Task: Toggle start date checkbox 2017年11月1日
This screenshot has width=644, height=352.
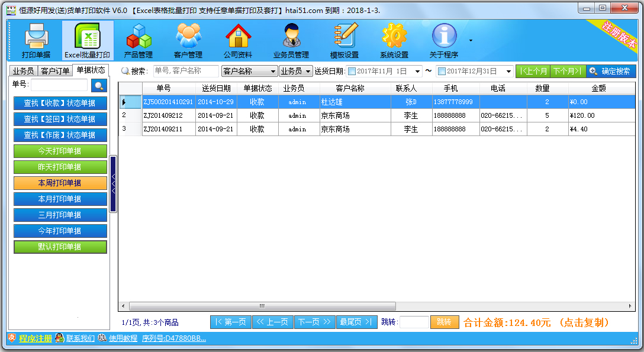Action: point(352,72)
